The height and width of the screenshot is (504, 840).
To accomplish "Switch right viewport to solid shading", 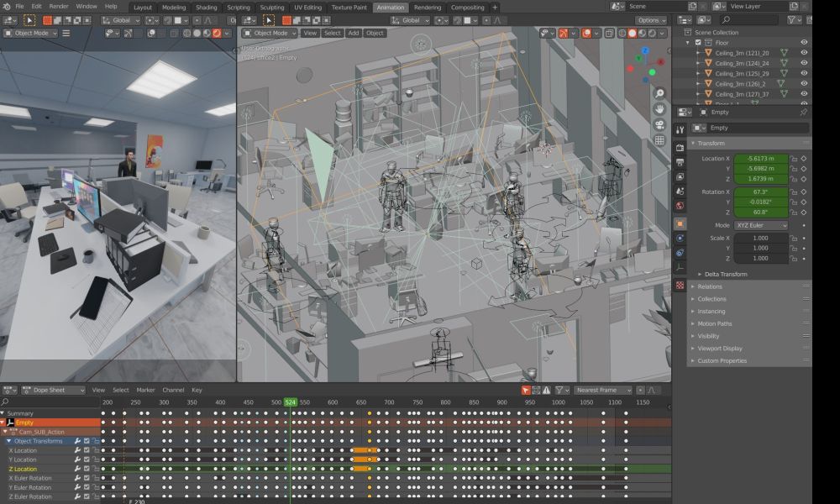I will coord(633,34).
